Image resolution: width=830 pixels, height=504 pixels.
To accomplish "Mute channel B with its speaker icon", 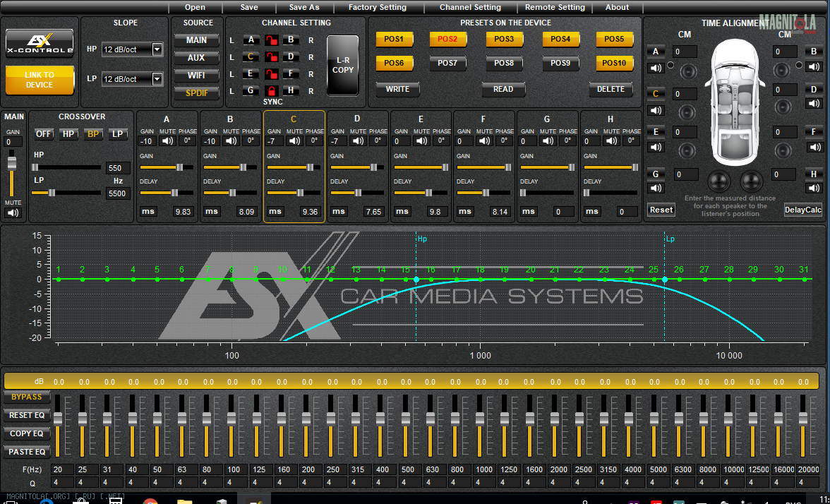I will coord(231,141).
